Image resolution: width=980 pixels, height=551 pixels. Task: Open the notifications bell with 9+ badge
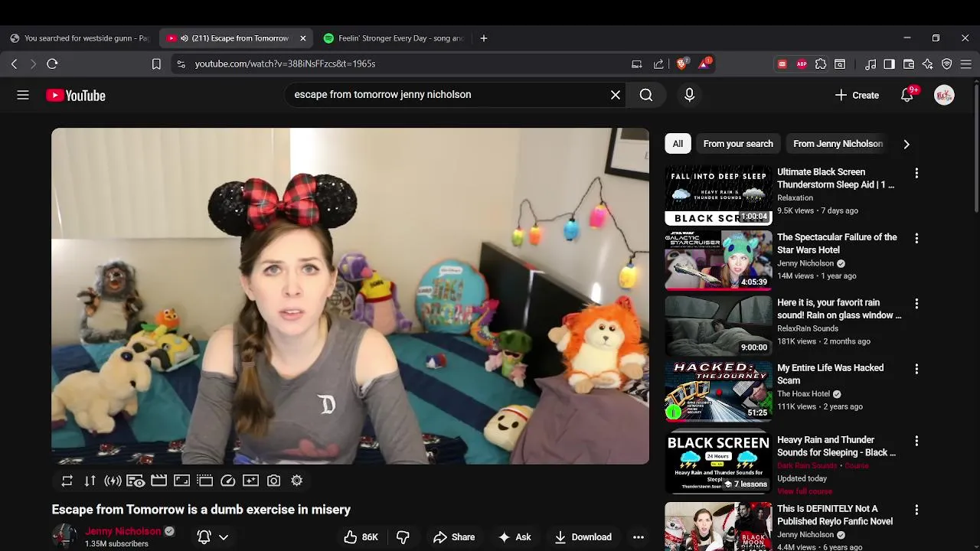(x=907, y=95)
